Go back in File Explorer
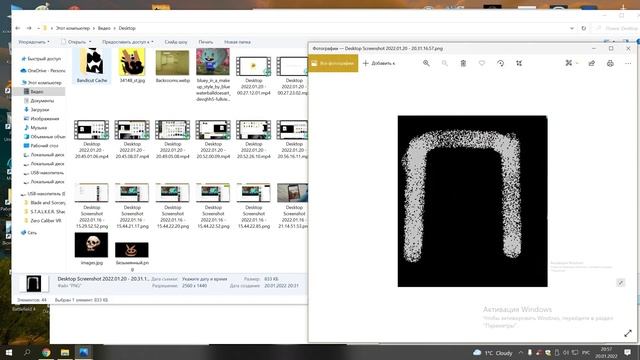This screenshot has height=360, width=640. (x=18, y=28)
